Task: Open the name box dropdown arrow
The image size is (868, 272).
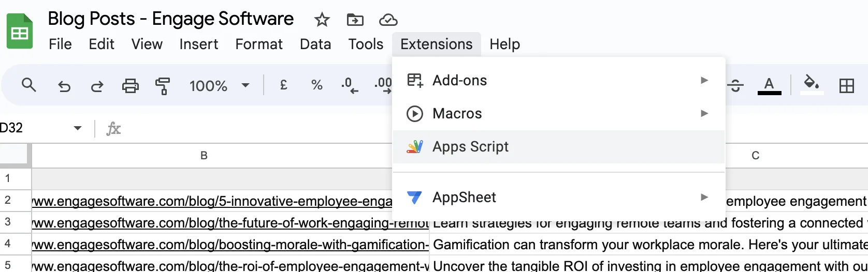Action: [78, 128]
